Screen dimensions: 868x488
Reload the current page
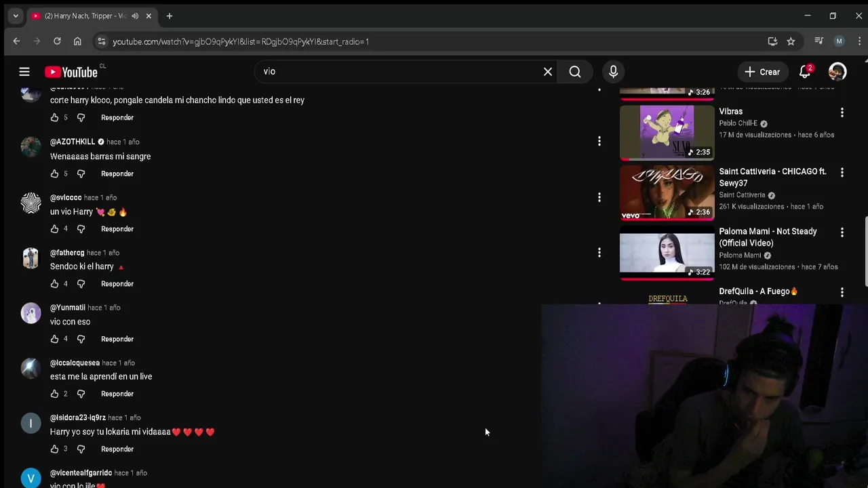pos(57,41)
